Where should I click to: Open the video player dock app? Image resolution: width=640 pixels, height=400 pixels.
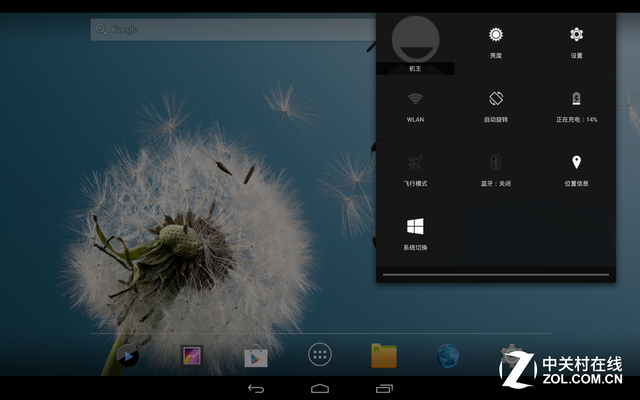tap(128, 355)
